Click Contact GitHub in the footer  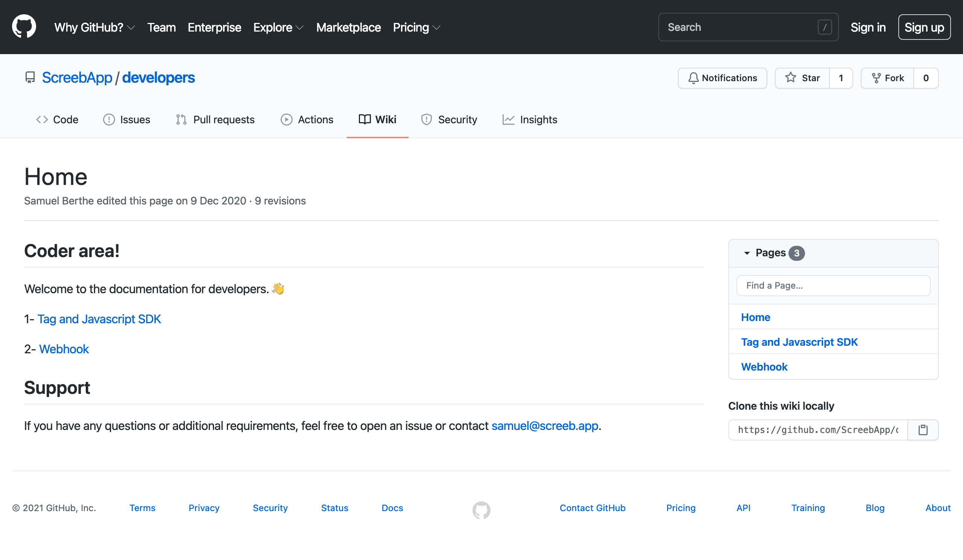(592, 508)
